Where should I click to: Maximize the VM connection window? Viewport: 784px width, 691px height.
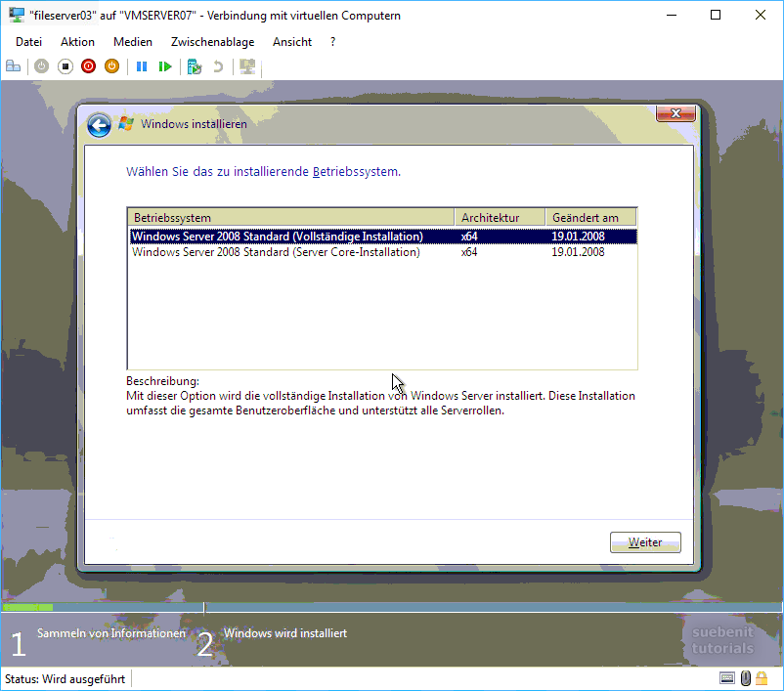point(716,15)
